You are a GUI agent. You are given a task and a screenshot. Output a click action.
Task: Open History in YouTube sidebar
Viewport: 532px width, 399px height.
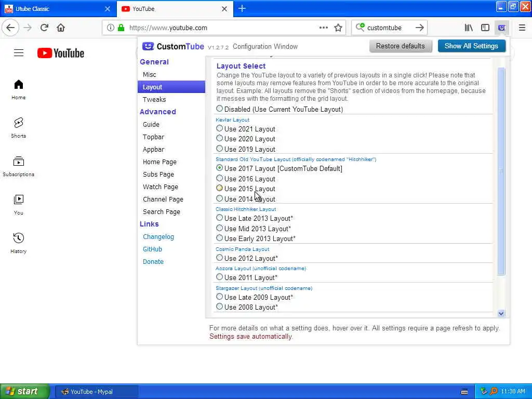18,243
